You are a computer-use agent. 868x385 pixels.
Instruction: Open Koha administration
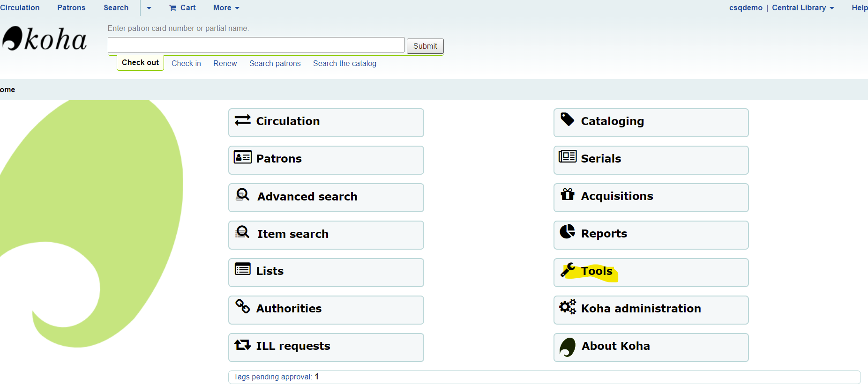[x=651, y=310]
